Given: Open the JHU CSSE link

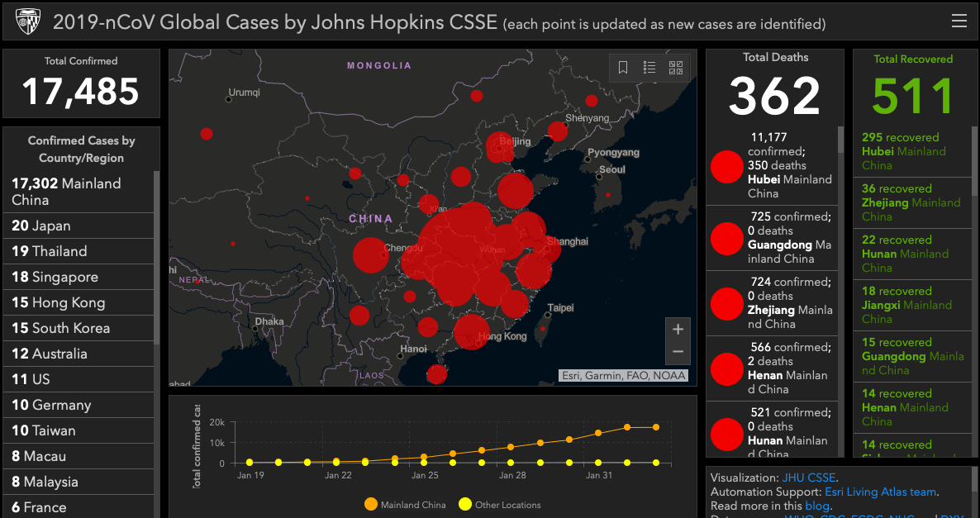Looking at the screenshot, I should (809, 478).
